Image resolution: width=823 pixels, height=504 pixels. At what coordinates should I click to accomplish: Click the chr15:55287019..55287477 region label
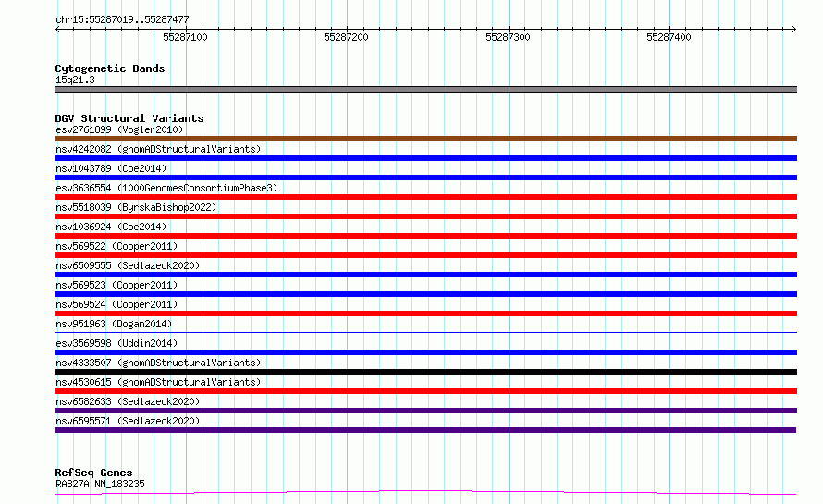(122, 19)
